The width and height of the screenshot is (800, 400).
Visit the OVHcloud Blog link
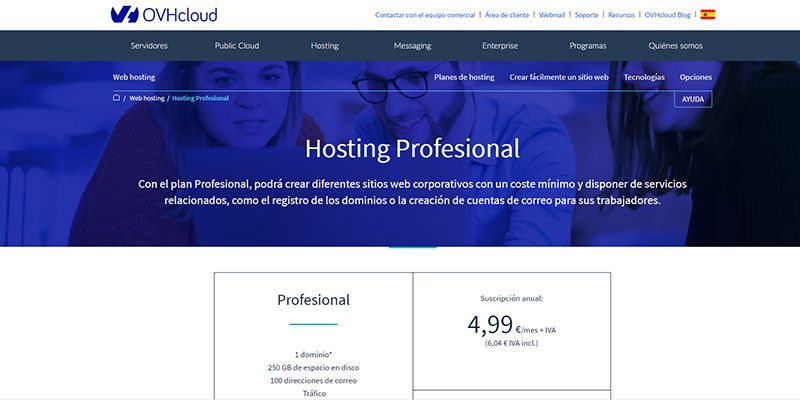[667, 15]
